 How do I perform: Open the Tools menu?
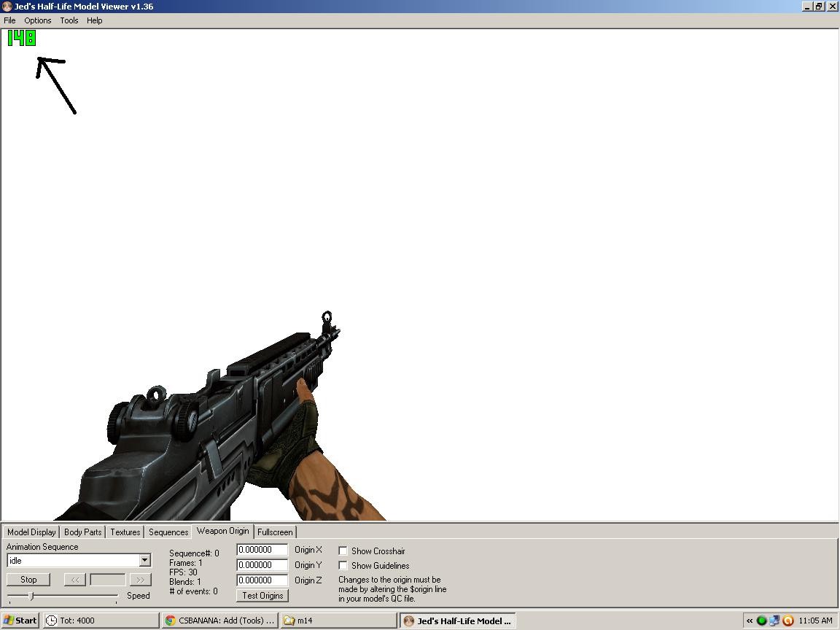point(69,20)
